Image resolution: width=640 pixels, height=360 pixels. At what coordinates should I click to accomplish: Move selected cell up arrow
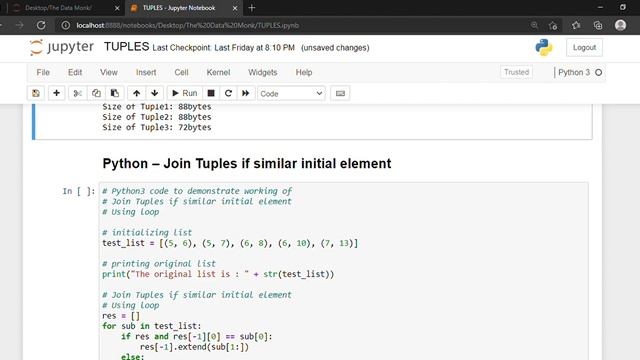coord(136,93)
